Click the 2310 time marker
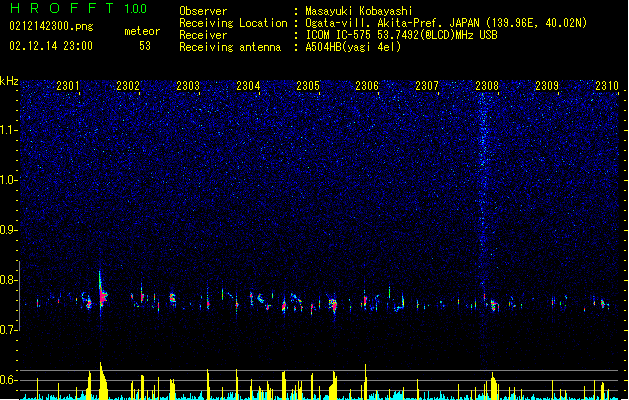 [607, 85]
